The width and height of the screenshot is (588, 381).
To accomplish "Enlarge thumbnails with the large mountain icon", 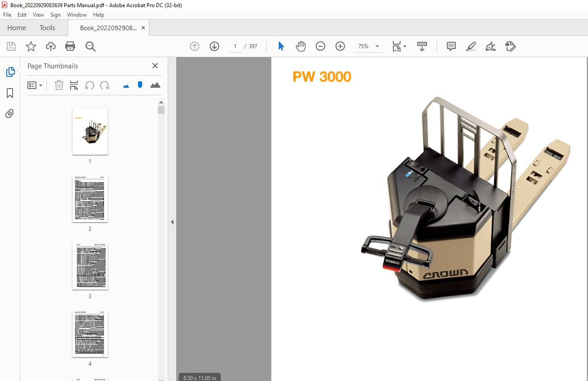I will coord(155,85).
